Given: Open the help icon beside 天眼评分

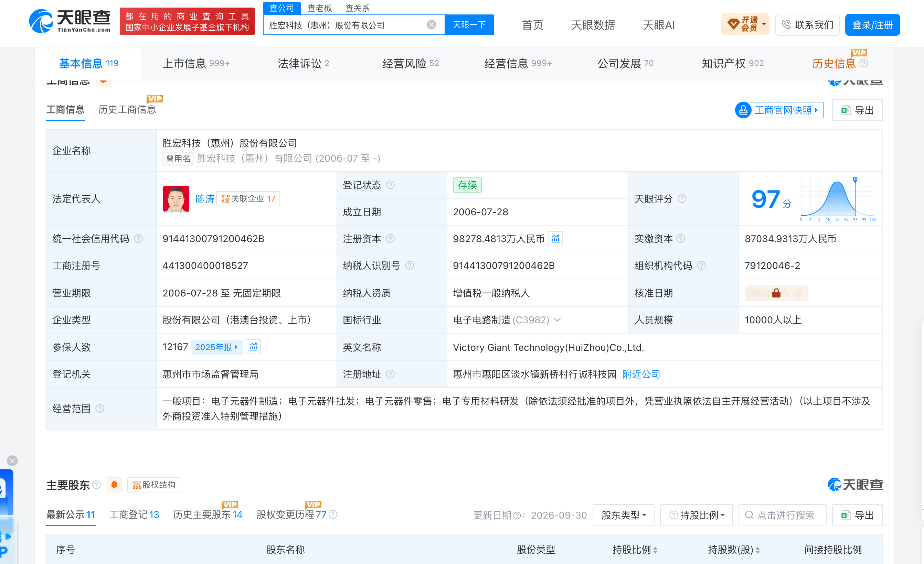Looking at the screenshot, I should point(682,199).
